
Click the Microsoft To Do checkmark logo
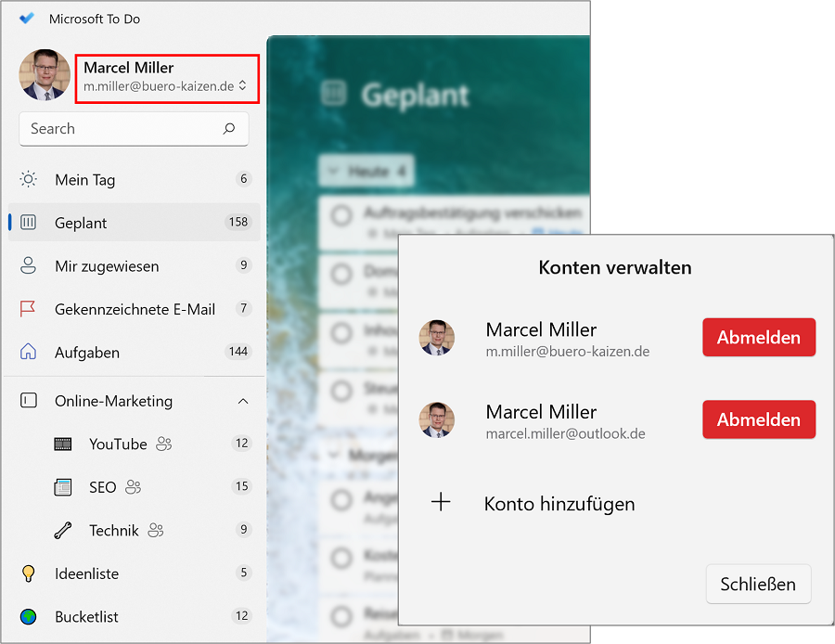tap(27, 19)
